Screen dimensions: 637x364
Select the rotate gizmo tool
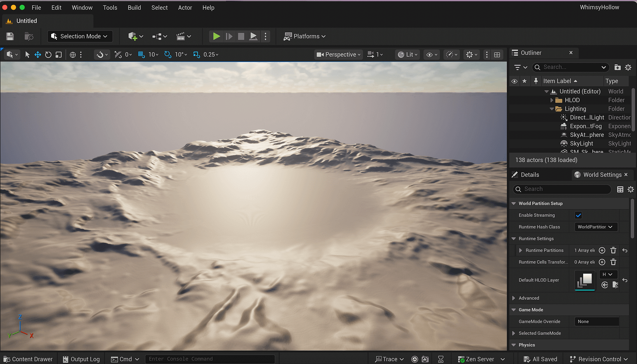[48, 55]
